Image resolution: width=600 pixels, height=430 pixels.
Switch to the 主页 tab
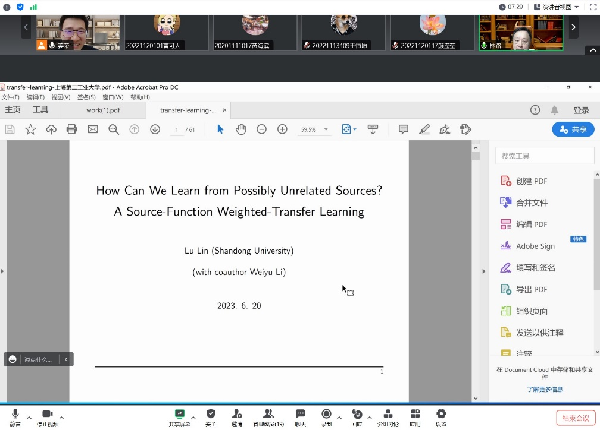[13, 110]
